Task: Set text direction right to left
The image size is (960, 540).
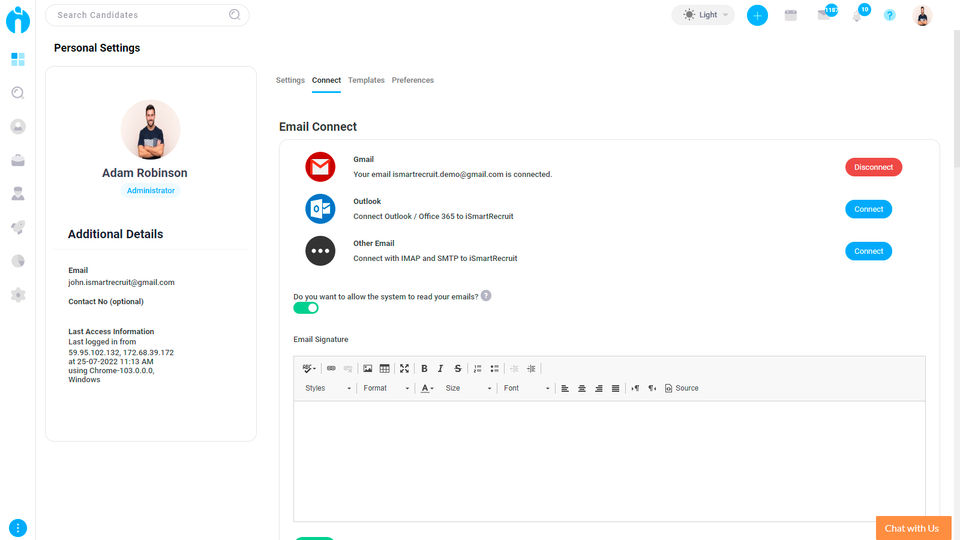Action: (652, 388)
